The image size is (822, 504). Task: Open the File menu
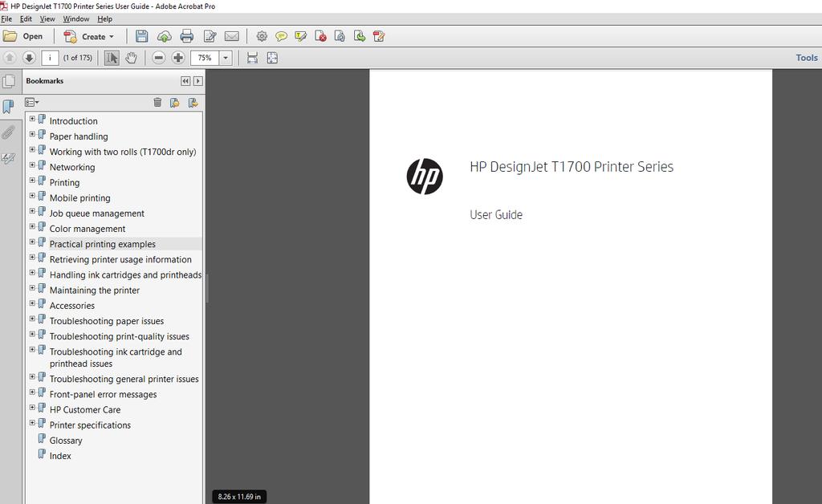pyautogui.click(x=6, y=19)
